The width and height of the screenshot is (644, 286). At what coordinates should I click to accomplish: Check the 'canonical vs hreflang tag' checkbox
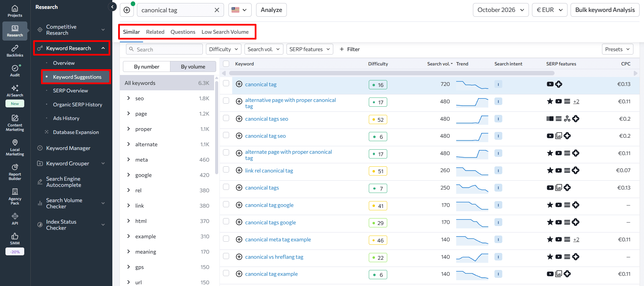click(x=226, y=256)
